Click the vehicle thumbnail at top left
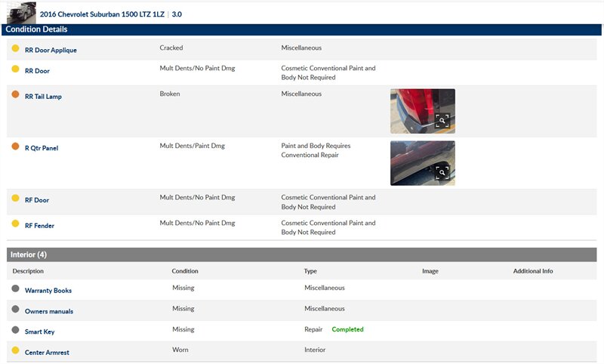The height and width of the screenshot is (364, 604). [21, 12]
